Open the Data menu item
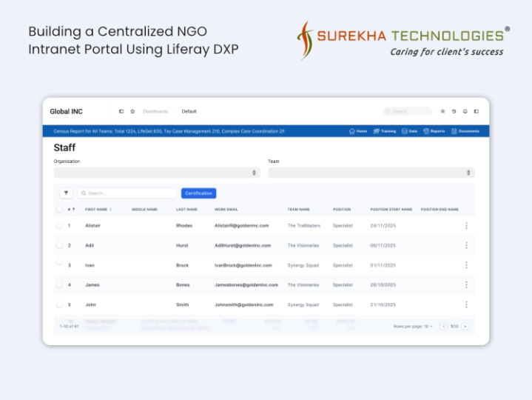532x400 pixels. [409, 131]
